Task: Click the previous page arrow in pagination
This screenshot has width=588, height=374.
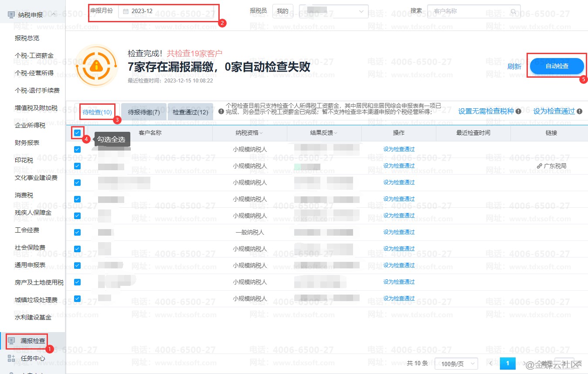Action: click(491, 363)
